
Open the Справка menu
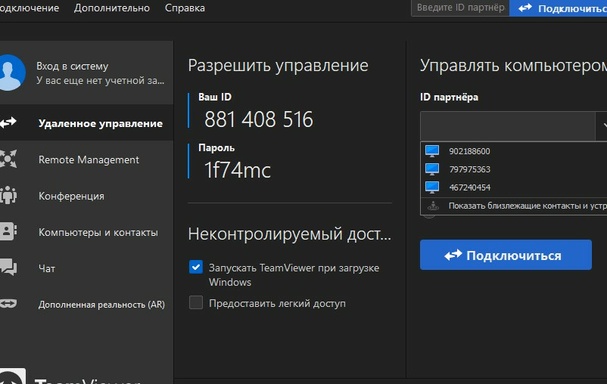[185, 8]
